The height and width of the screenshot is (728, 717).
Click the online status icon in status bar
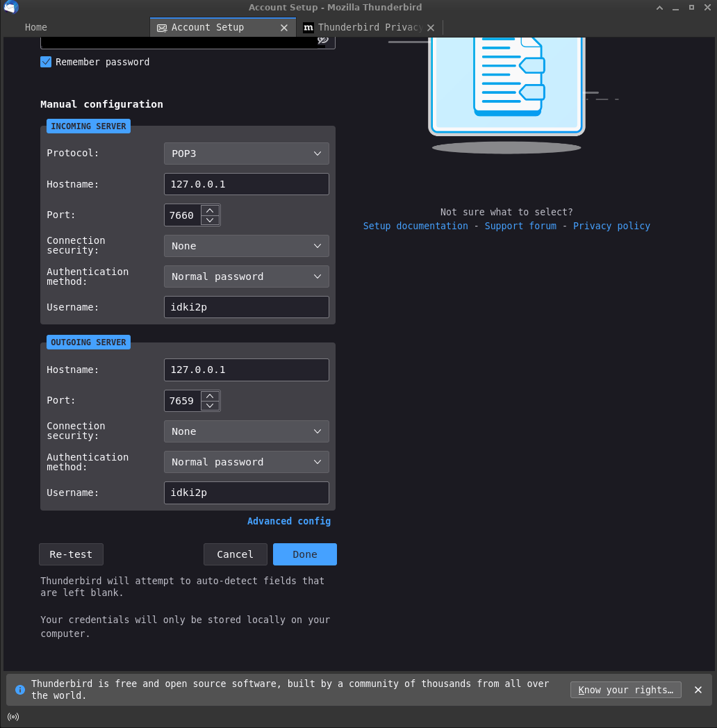[x=13, y=717]
